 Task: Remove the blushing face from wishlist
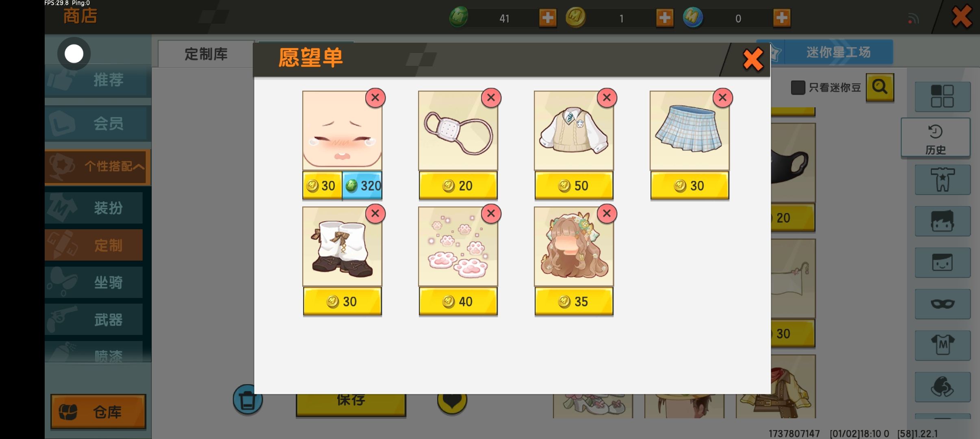[375, 98]
